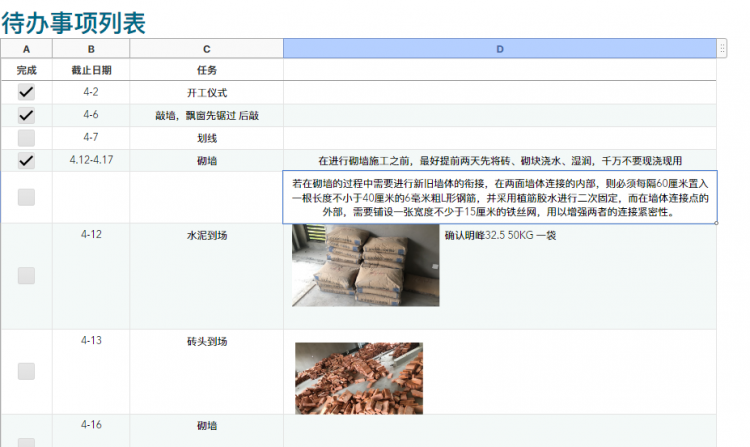Click the selected cell text 若在砌墙的过程中
Screen dimensions: 750x447
[x=500, y=197]
